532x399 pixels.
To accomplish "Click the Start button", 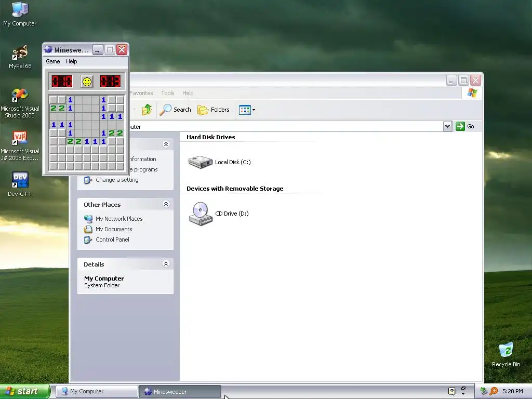I will point(24,392).
